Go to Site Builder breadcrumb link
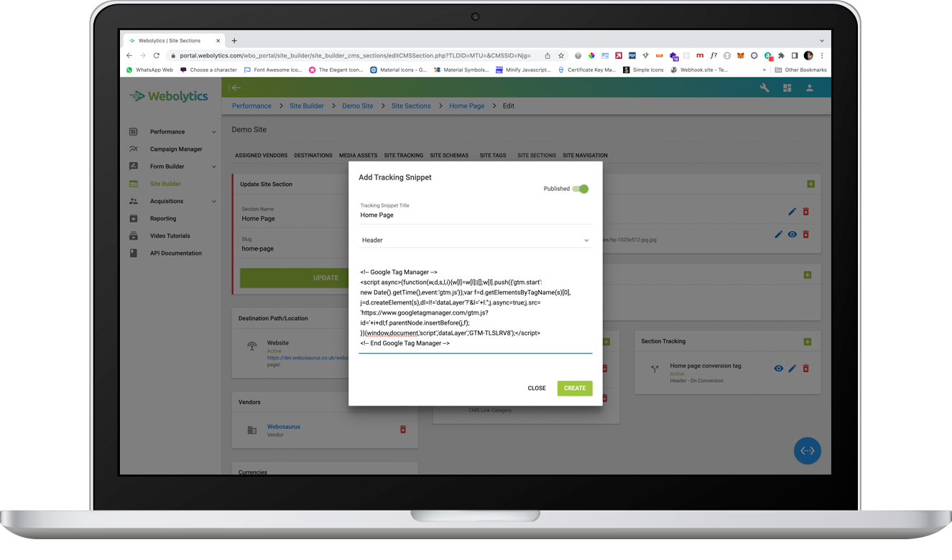The height and width of the screenshot is (560, 952). point(307,106)
